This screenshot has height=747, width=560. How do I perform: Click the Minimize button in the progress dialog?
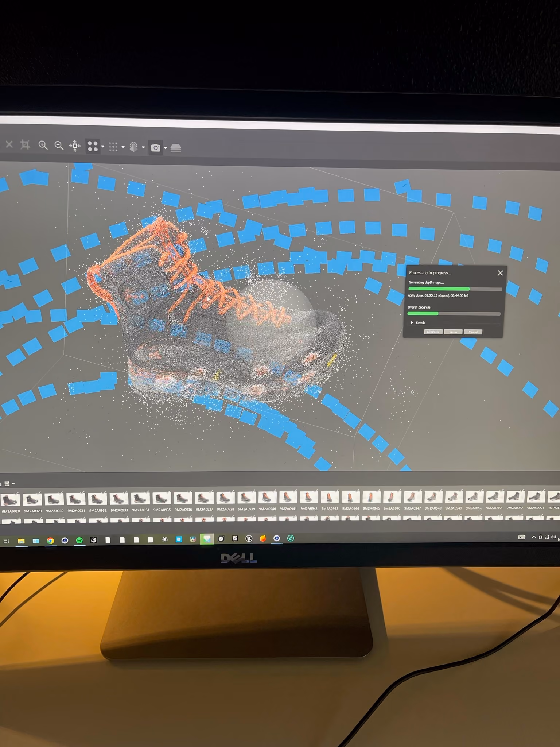(x=433, y=332)
